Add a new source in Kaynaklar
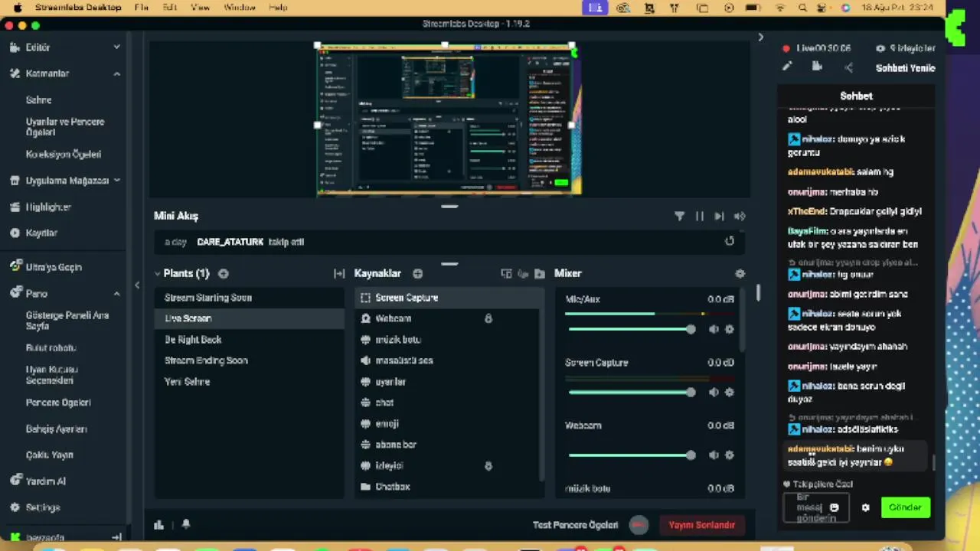Image resolution: width=980 pixels, height=551 pixels. tap(418, 273)
